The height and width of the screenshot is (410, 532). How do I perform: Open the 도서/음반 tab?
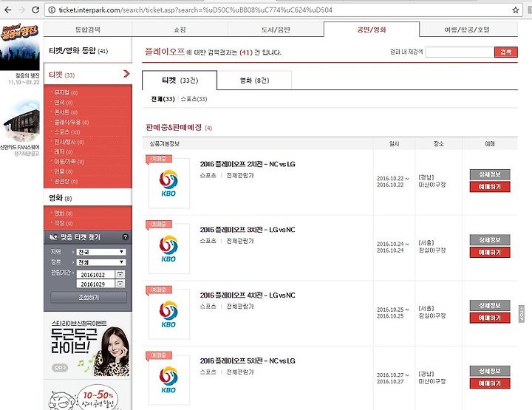[276, 30]
